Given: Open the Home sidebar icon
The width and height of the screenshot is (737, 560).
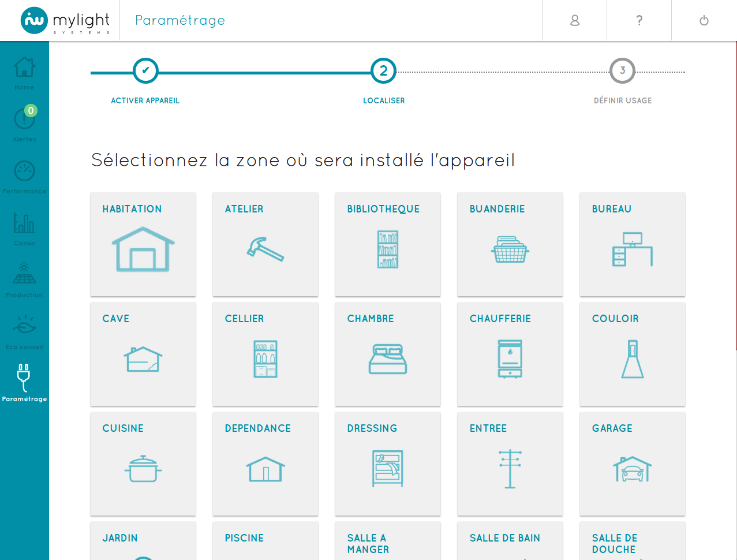Looking at the screenshot, I should coord(24,68).
